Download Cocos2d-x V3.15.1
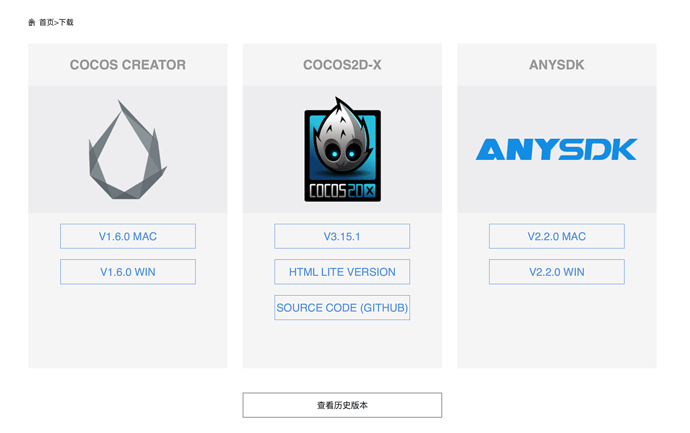Viewport: 690px width, 433px height. coord(342,236)
